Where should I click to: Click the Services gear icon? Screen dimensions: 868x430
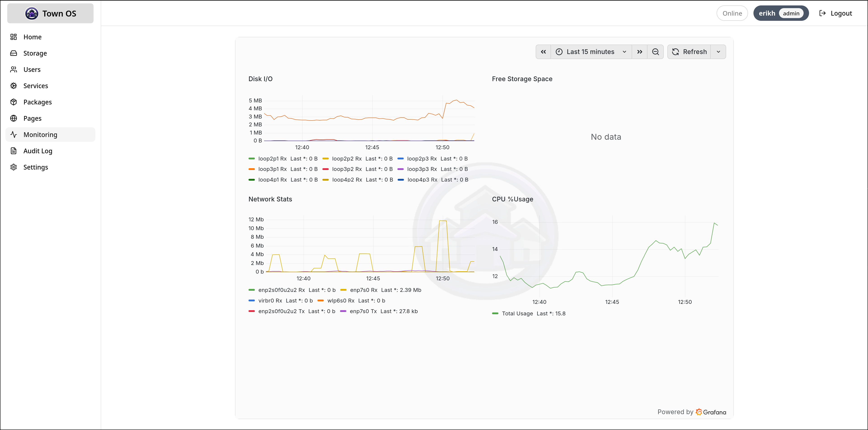(14, 86)
